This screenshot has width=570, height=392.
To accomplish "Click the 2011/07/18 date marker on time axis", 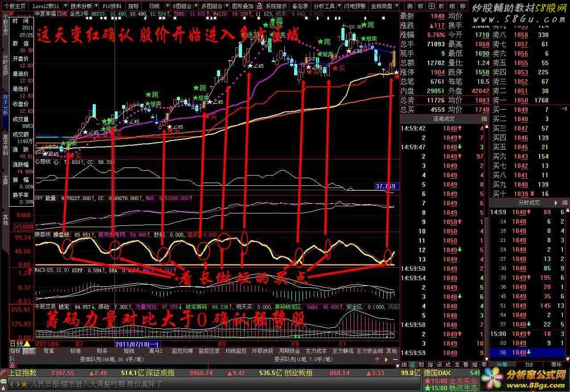I will click(x=138, y=344).
